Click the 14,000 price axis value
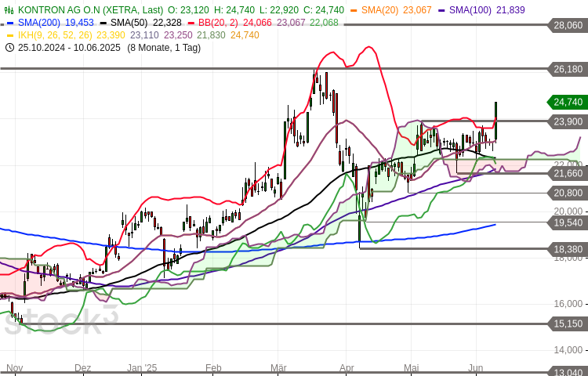Viewport: 588px width, 376px height. tap(568, 350)
